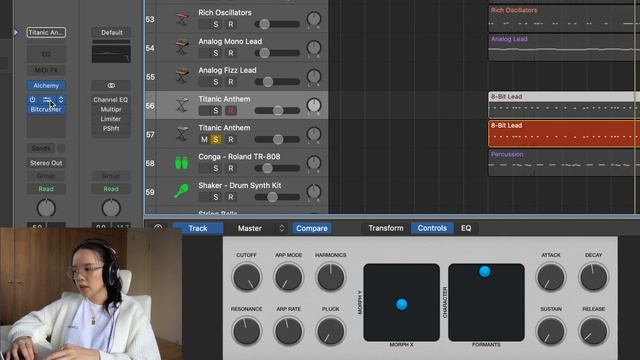
Task: Click the Release knob
Action: click(593, 331)
